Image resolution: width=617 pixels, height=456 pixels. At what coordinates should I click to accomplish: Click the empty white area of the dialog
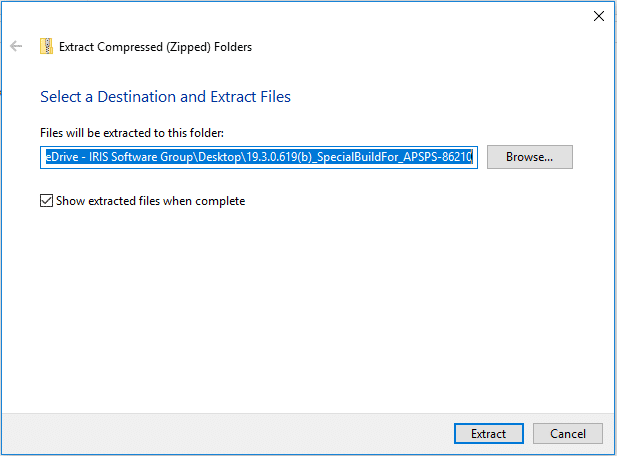tap(307, 307)
